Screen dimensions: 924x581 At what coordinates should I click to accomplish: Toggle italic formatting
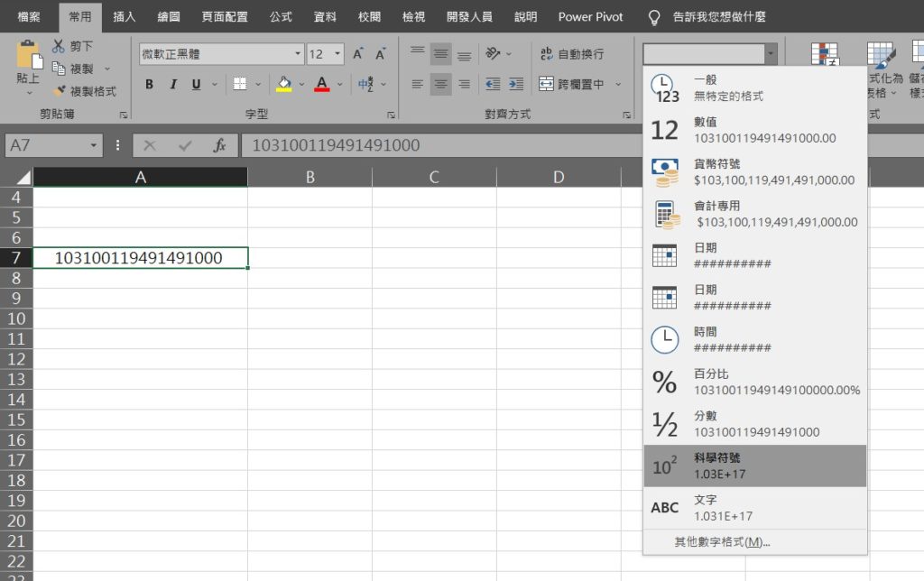point(171,84)
